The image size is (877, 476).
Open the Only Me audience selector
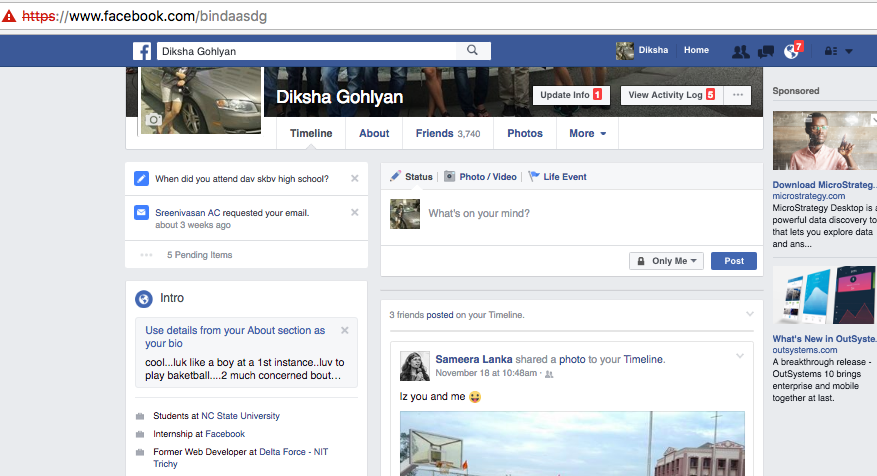pyautogui.click(x=667, y=261)
